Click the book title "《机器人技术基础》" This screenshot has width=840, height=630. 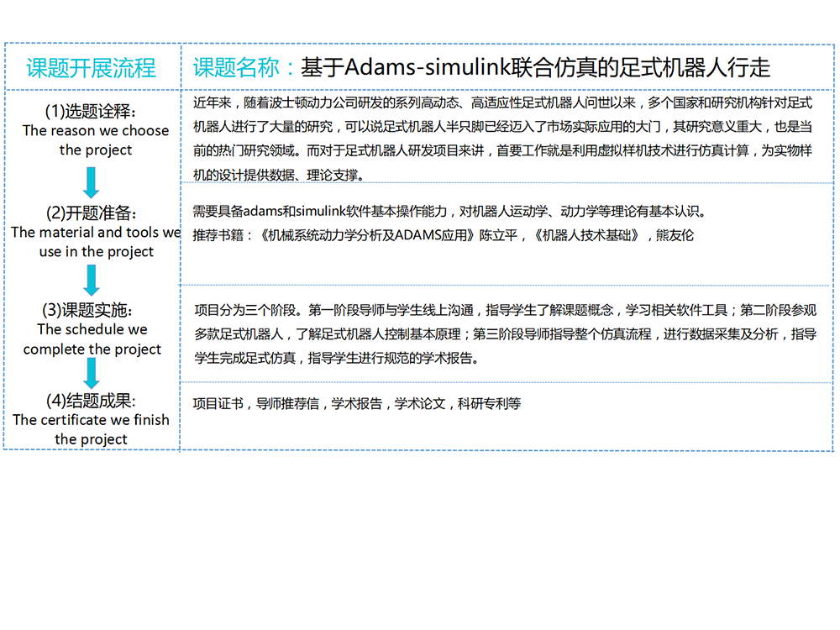pyautogui.click(x=586, y=235)
